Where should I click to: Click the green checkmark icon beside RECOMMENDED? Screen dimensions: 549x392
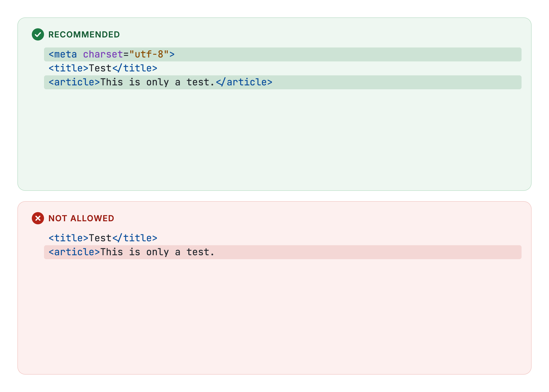pos(38,34)
